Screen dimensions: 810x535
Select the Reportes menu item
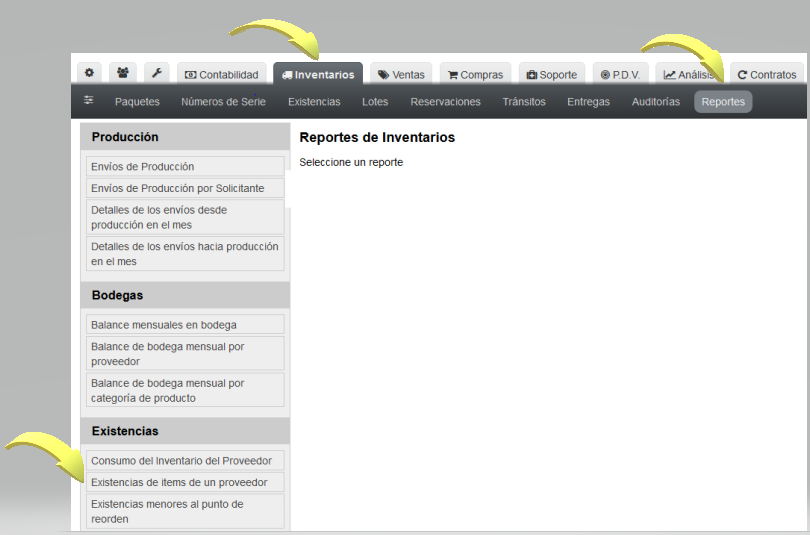click(x=723, y=102)
